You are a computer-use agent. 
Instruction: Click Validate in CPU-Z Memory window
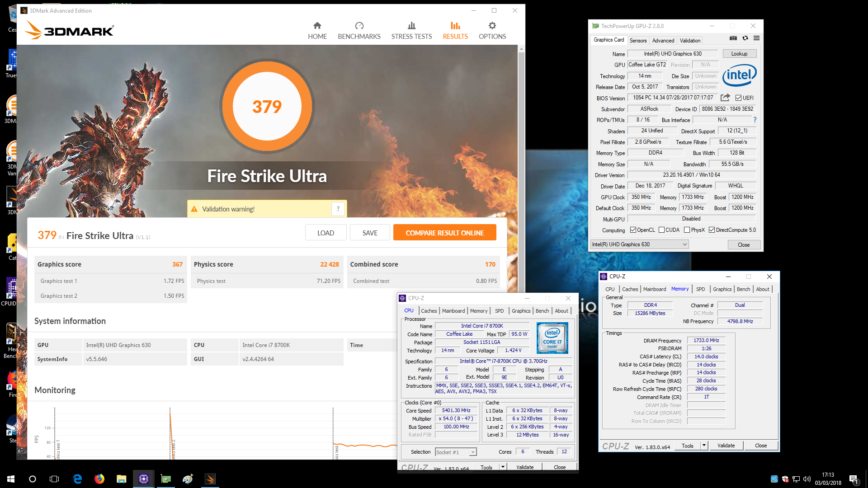click(x=726, y=446)
